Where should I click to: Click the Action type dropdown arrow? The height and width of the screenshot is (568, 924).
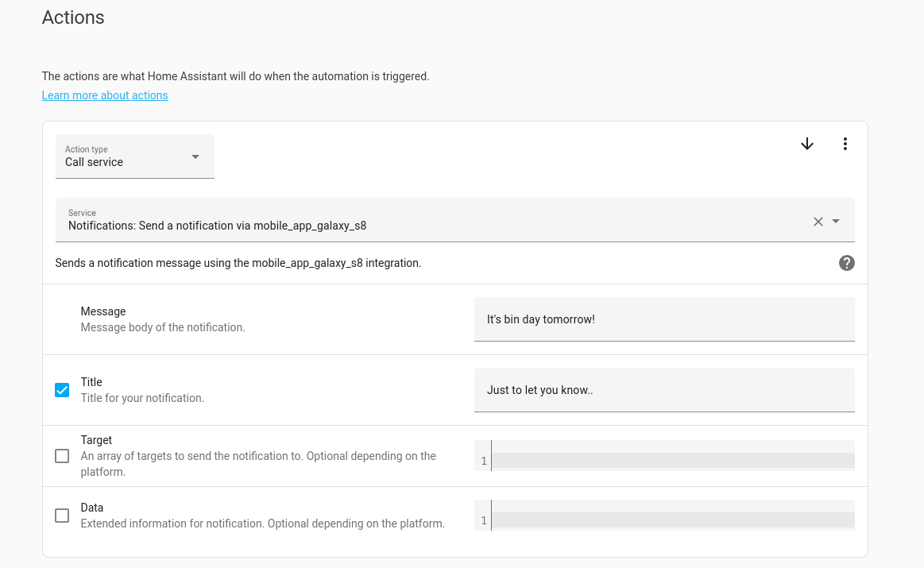pos(195,156)
